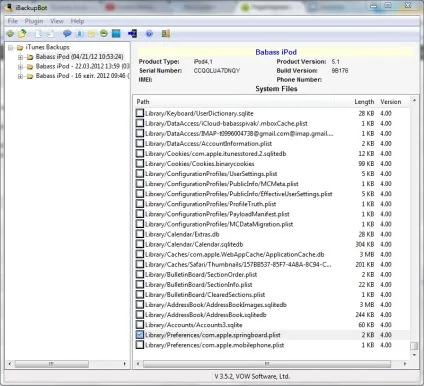Click the green call history toolbar icon
The image size is (424, 386).
click(104, 33)
